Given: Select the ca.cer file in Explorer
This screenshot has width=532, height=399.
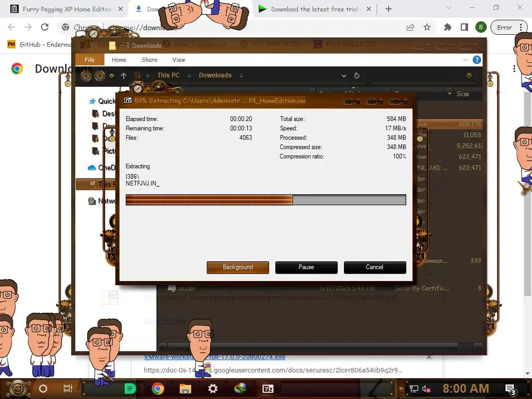Looking at the screenshot, I should click(x=187, y=288).
